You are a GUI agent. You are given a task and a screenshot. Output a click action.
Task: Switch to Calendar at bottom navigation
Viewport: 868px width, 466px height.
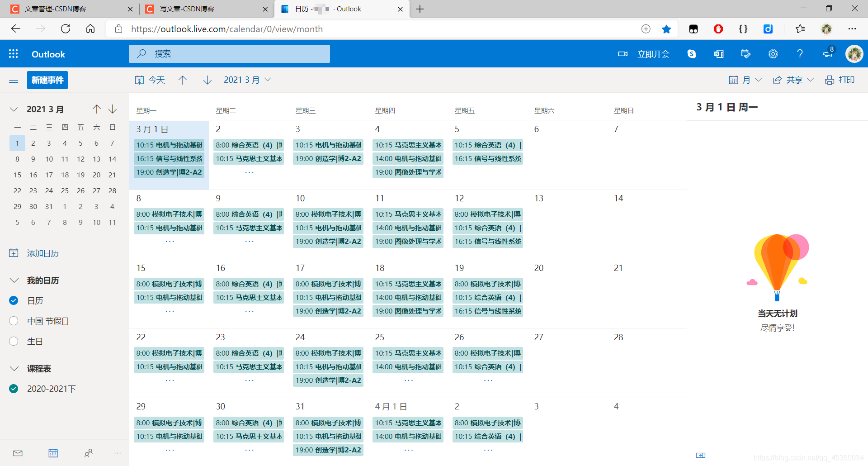pos(53,453)
